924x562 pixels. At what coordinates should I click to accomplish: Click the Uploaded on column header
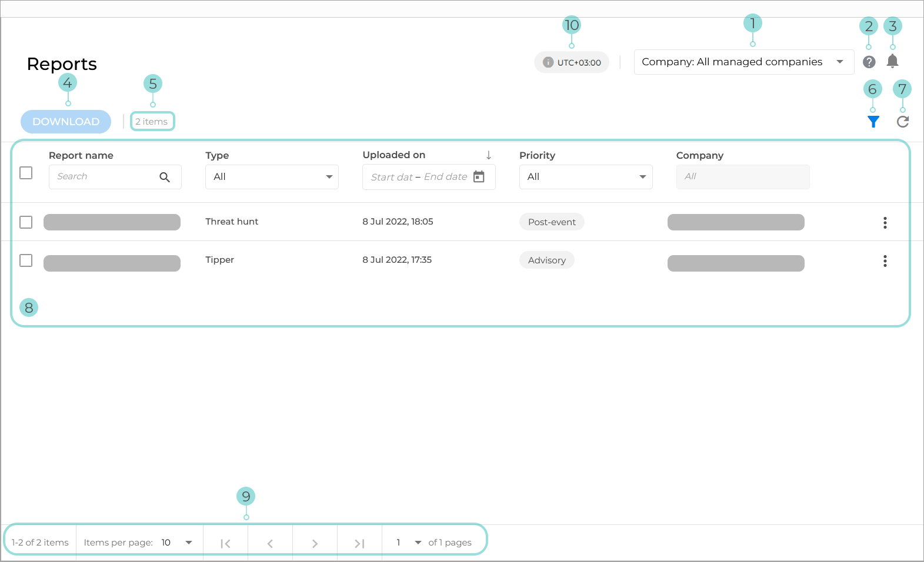click(394, 155)
